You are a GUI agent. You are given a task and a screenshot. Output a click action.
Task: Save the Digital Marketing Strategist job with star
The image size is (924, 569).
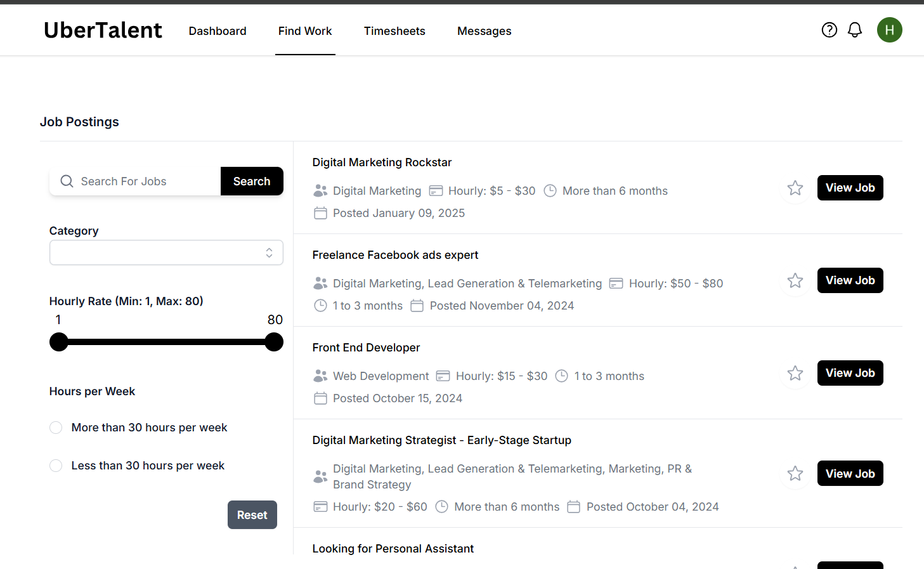795,473
